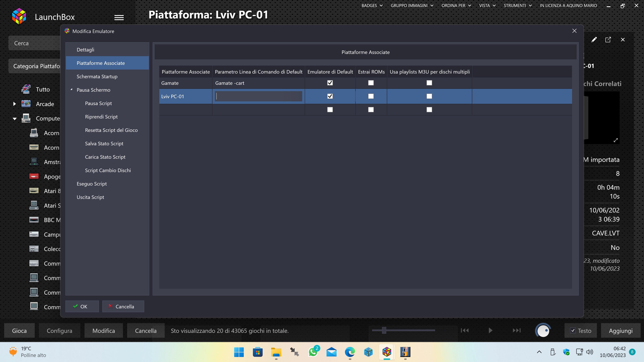Select the Tutto platform icon
The image size is (644, 362).
(26, 89)
